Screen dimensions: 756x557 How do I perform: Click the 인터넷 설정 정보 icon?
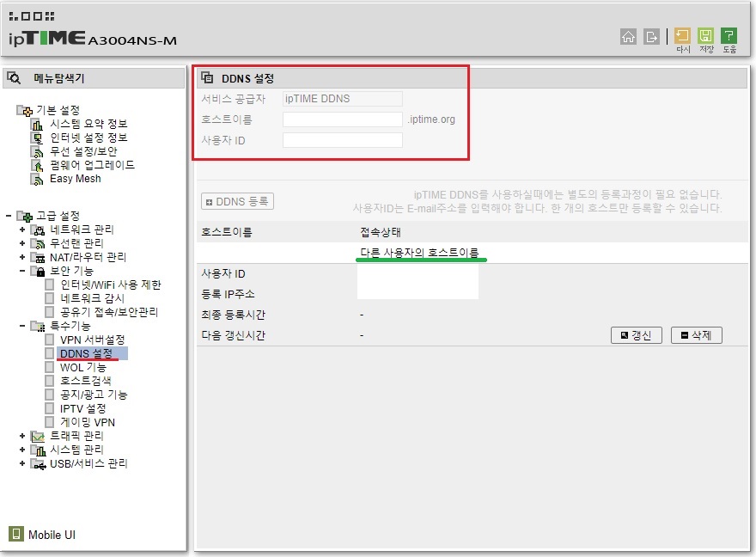coord(37,138)
